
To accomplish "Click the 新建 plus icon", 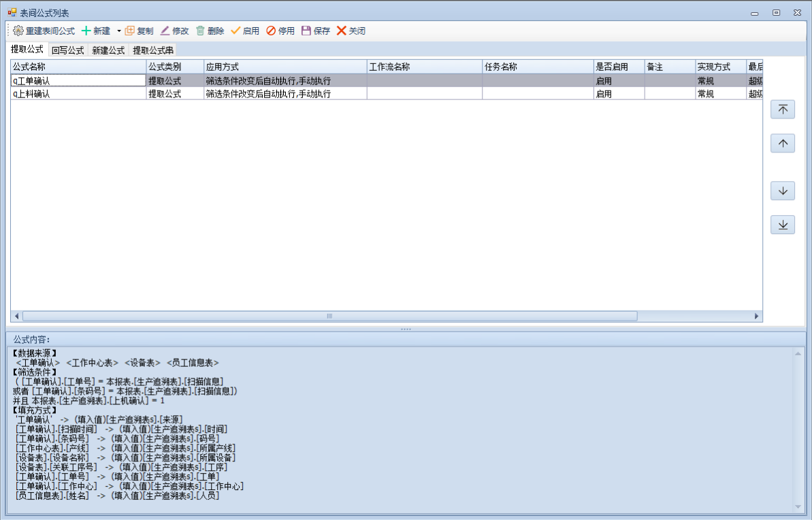I will pyautogui.click(x=86, y=31).
